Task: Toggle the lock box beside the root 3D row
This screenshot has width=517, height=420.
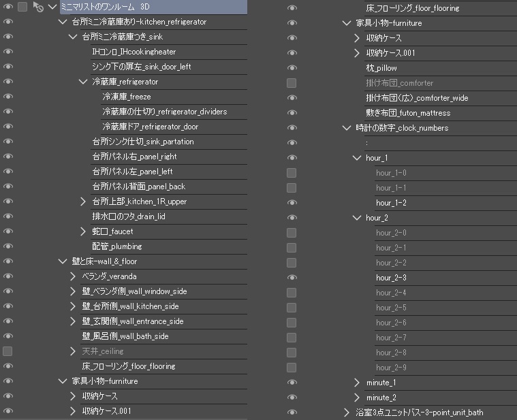Action: coord(22,7)
